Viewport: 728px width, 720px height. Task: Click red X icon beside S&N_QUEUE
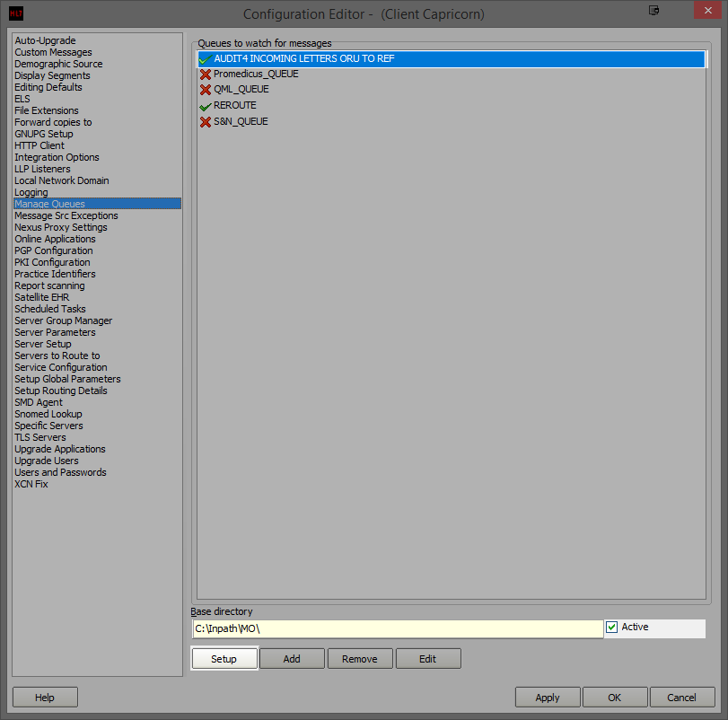pos(206,122)
